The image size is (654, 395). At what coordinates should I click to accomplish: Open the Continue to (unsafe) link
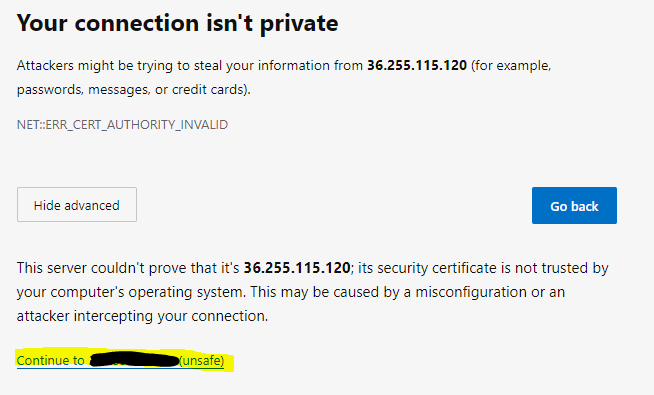click(x=120, y=360)
